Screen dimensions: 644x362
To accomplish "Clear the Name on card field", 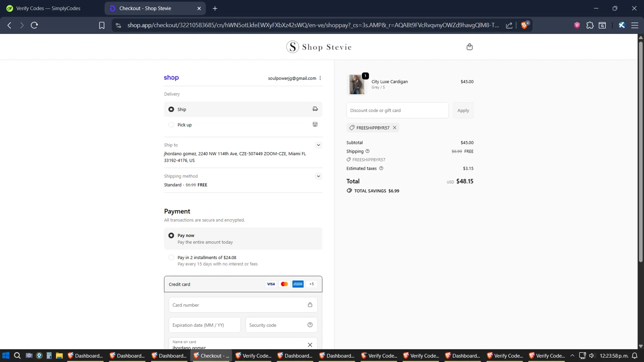I will pyautogui.click(x=310, y=345).
